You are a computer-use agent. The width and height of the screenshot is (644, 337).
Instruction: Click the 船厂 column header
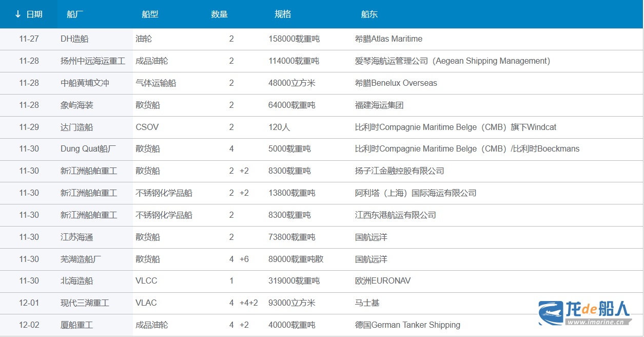pos(75,14)
